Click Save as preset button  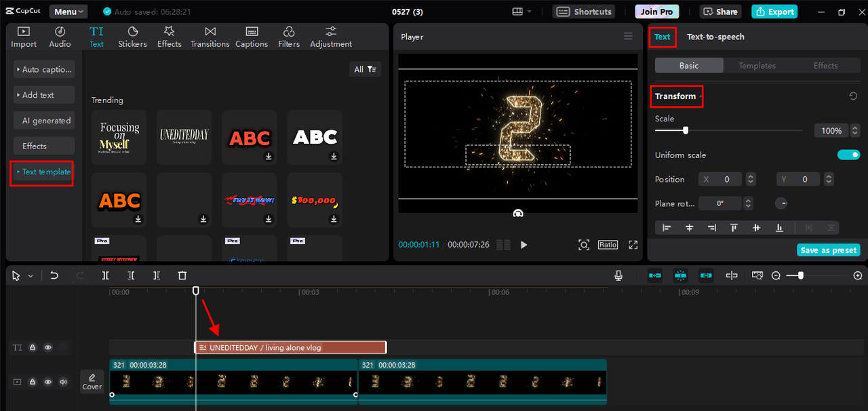point(829,250)
